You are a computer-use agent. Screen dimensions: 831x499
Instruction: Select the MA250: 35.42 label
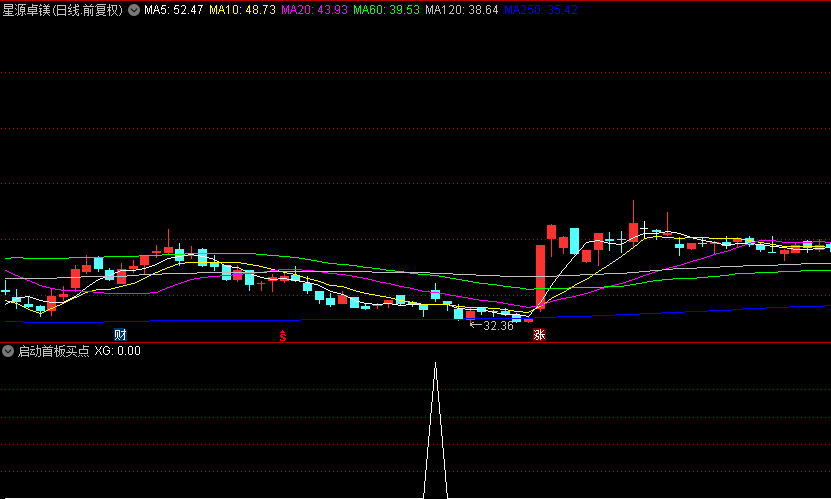541,10
